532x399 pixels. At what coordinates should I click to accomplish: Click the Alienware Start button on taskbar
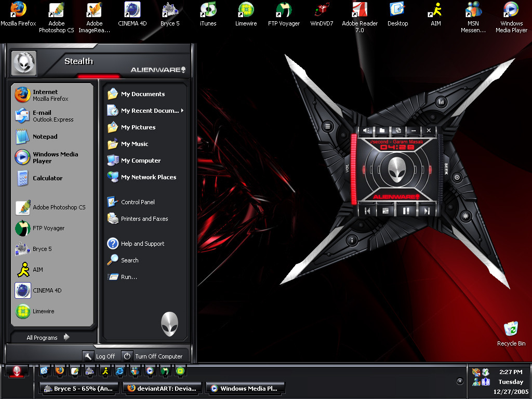coord(17,371)
